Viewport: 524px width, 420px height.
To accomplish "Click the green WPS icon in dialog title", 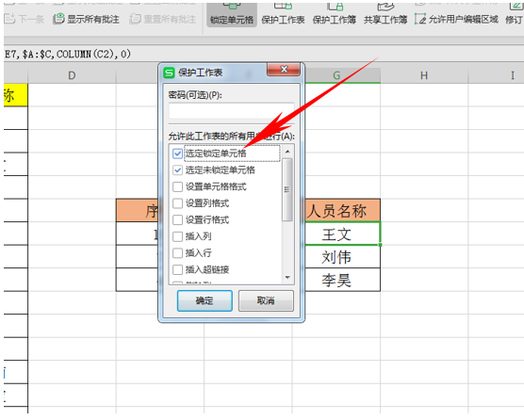I will coord(169,73).
